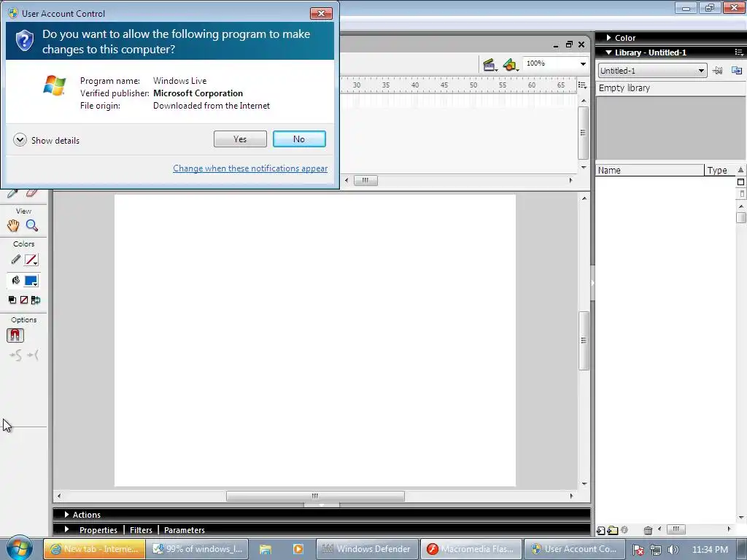Open the timeline frame view menu icon
Viewport: 747px width, 560px height.
point(582,85)
